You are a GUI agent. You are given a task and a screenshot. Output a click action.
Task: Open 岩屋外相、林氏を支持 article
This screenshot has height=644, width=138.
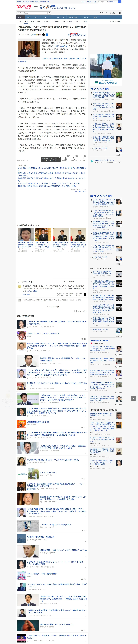(40, 537)
